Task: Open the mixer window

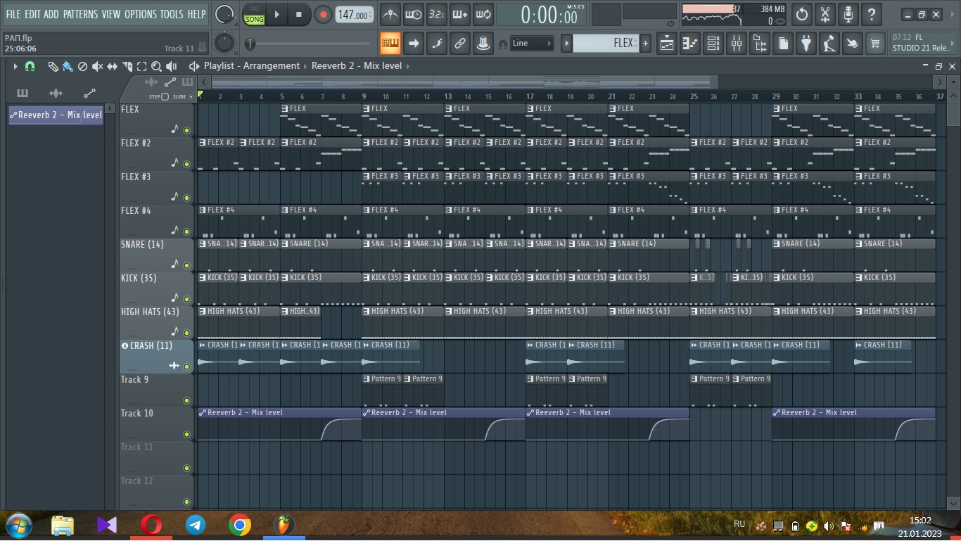Action: [x=737, y=44]
